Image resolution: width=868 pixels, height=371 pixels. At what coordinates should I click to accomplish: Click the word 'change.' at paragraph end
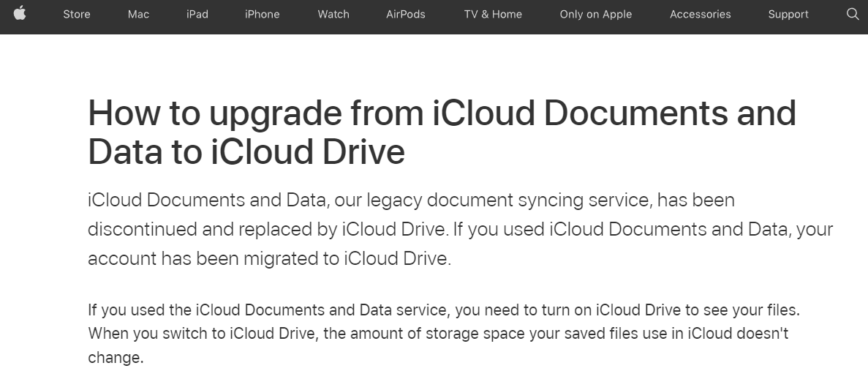[116, 357]
